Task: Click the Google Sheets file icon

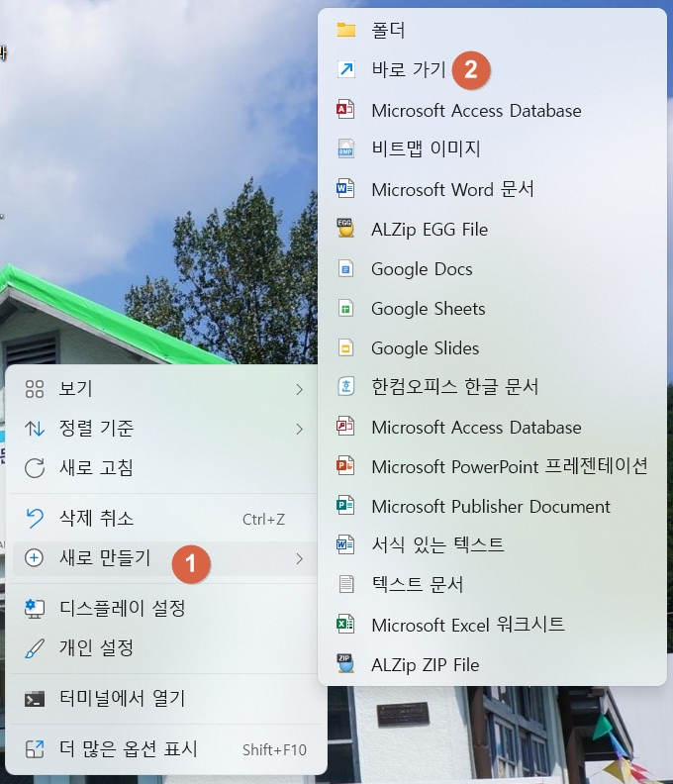Action: coord(345,309)
